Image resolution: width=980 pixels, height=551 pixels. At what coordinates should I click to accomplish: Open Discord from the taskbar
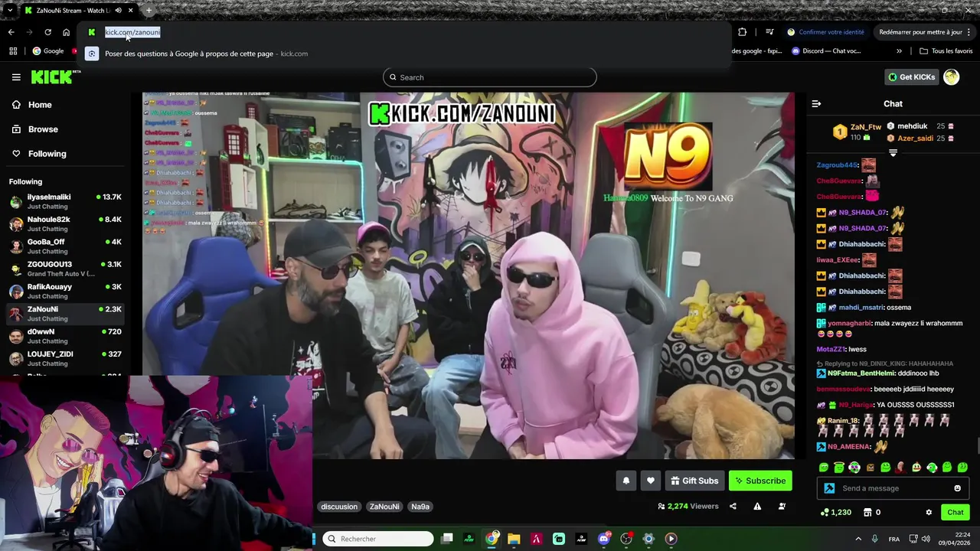tap(603, 539)
